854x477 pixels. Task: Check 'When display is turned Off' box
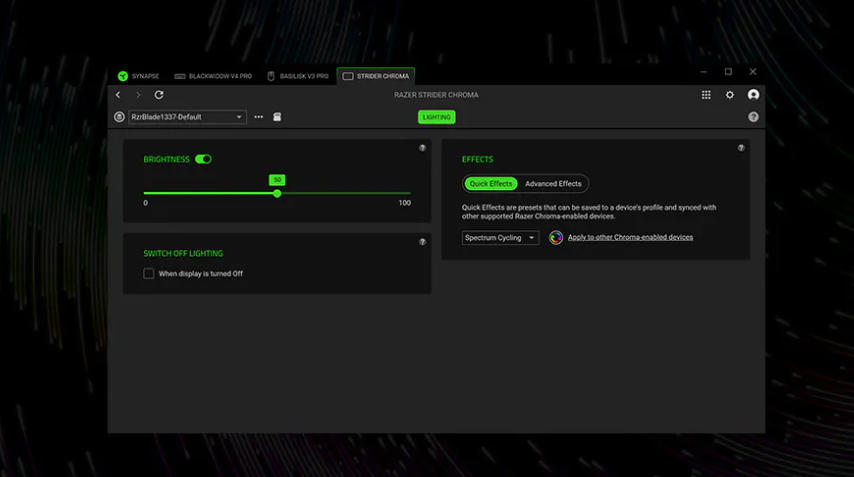pyautogui.click(x=149, y=273)
